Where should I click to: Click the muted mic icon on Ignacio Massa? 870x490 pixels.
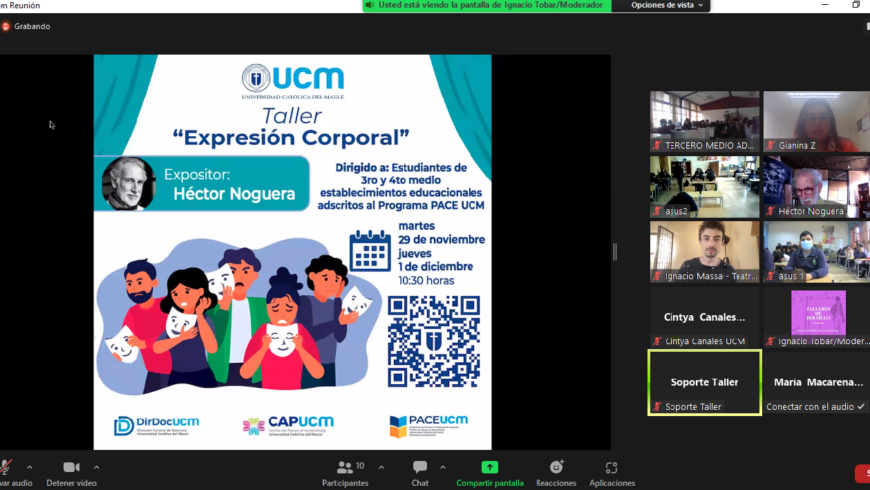click(x=657, y=276)
